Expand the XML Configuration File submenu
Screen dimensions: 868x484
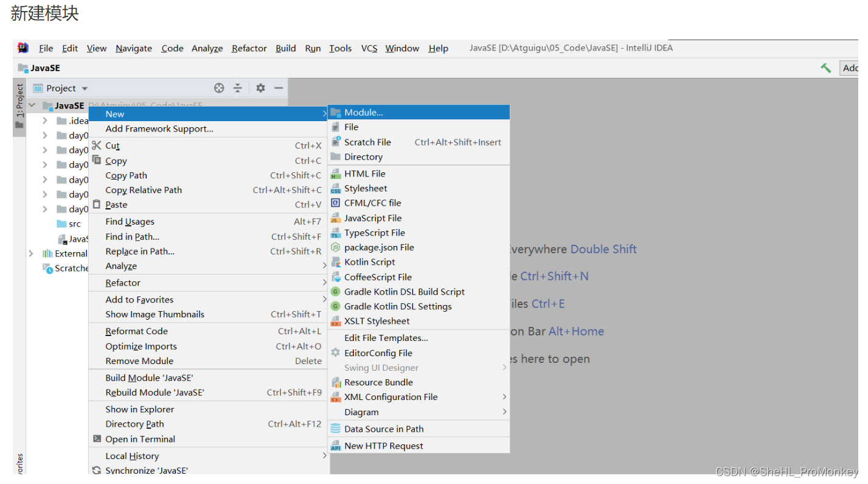tap(504, 397)
